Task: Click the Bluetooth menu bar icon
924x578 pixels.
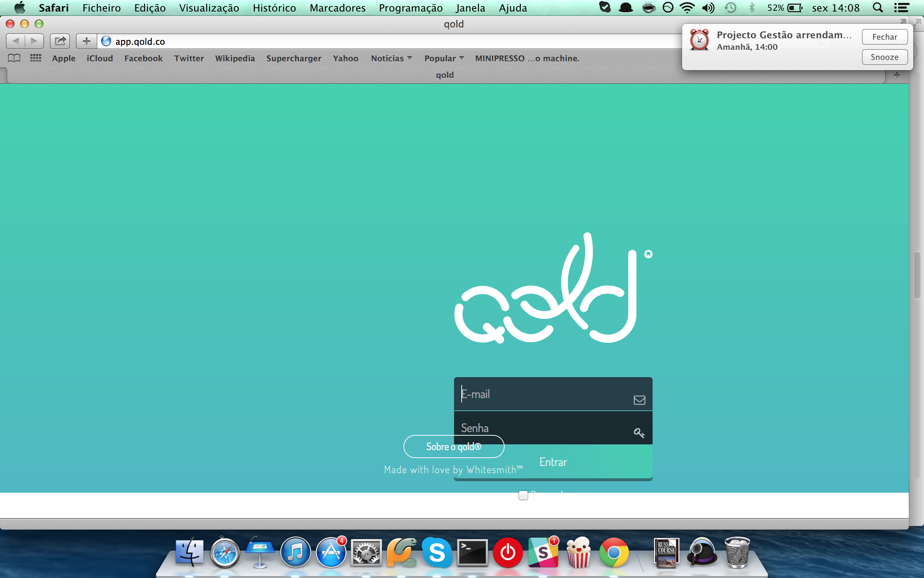Action: (x=752, y=8)
